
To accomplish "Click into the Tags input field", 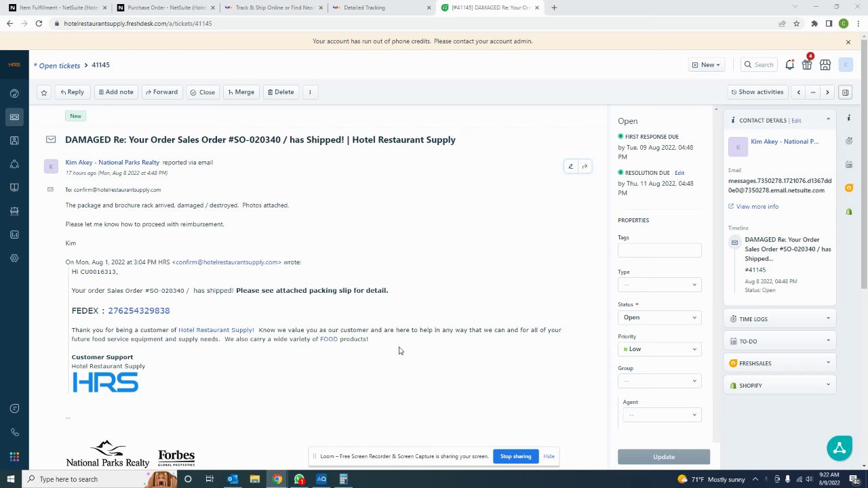I will 659,251.
